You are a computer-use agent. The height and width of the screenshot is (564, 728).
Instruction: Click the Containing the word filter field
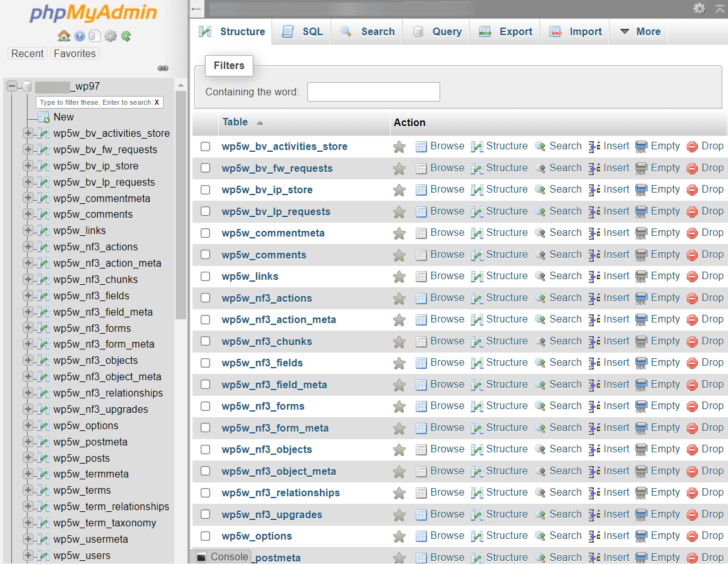[373, 92]
